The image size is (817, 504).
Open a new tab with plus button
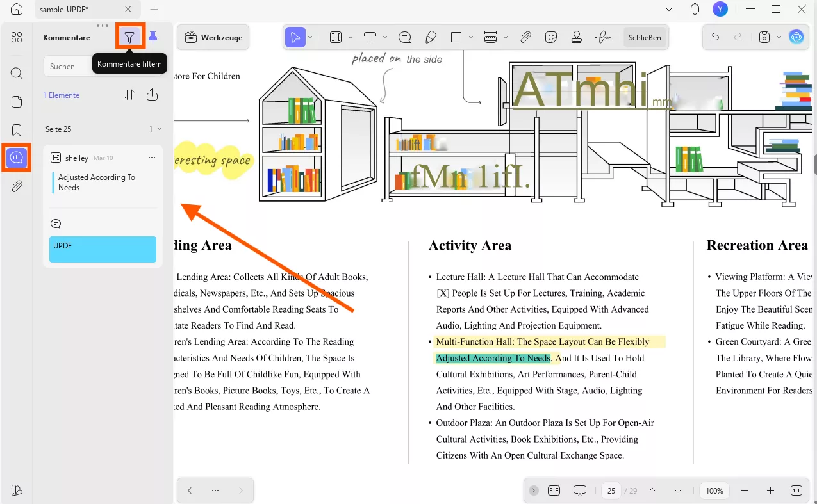click(154, 9)
